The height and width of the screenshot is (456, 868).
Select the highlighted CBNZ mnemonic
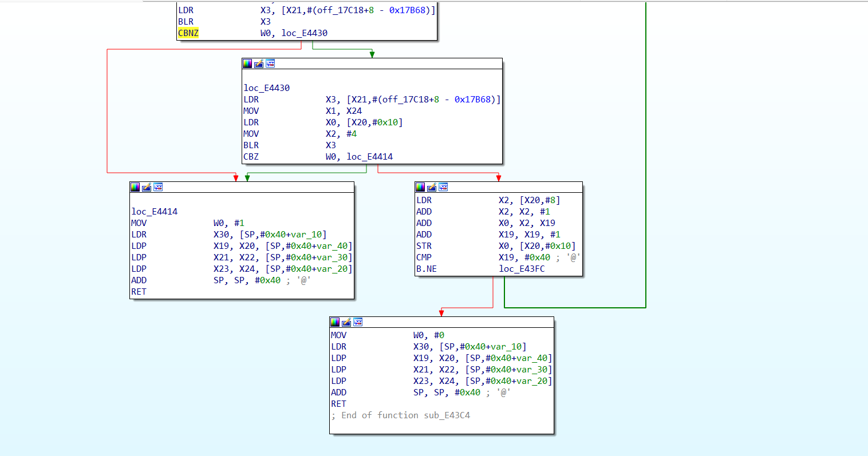(x=188, y=33)
